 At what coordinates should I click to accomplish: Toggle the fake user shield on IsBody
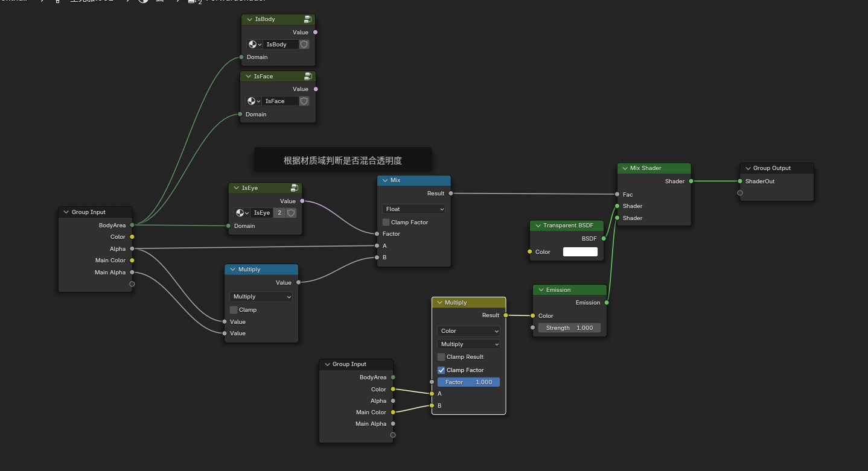coord(304,45)
